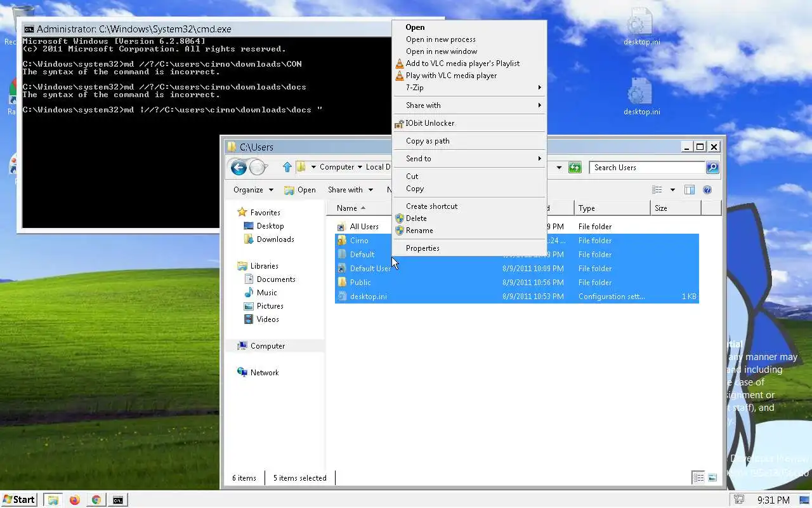
Task: Expand the dropdown arrow after Computer breadcrumb
Action: [x=360, y=168]
